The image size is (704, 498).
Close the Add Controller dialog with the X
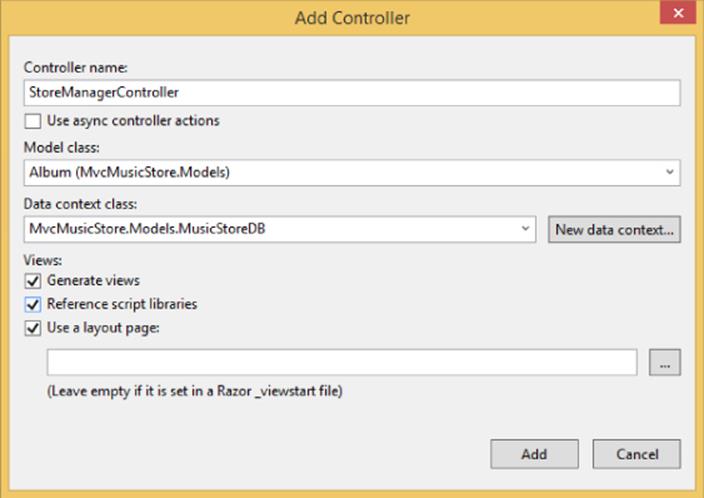pos(678,13)
